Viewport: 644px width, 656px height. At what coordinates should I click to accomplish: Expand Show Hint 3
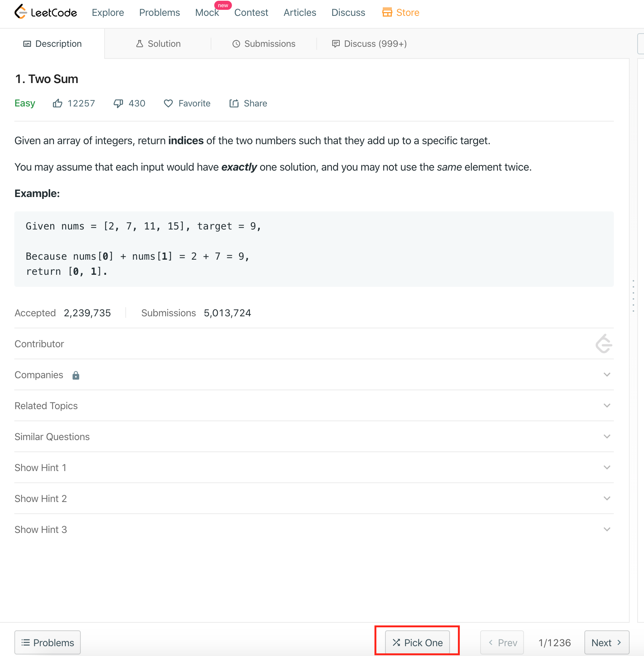[x=607, y=530]
